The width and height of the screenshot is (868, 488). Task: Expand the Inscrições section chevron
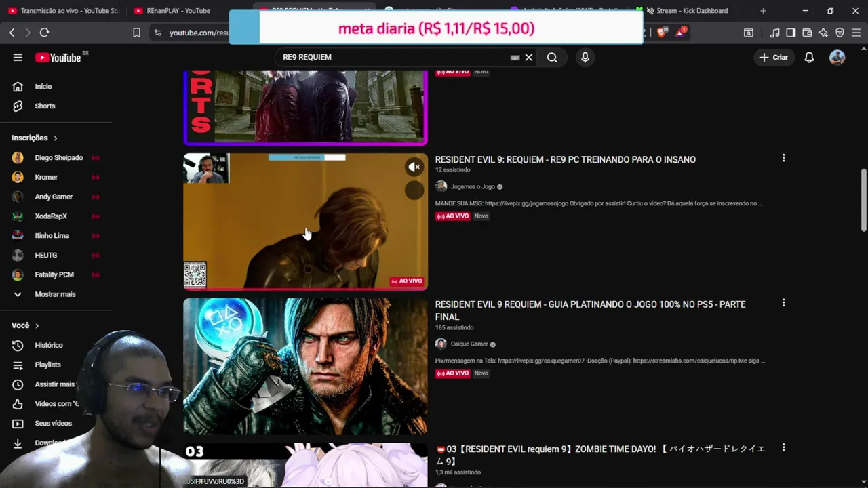[x=55, y=138]
